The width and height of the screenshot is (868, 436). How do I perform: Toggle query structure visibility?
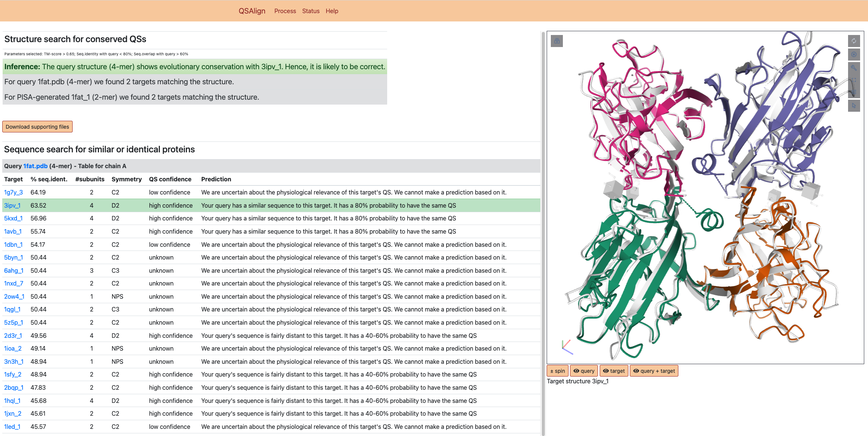point(584,371)
